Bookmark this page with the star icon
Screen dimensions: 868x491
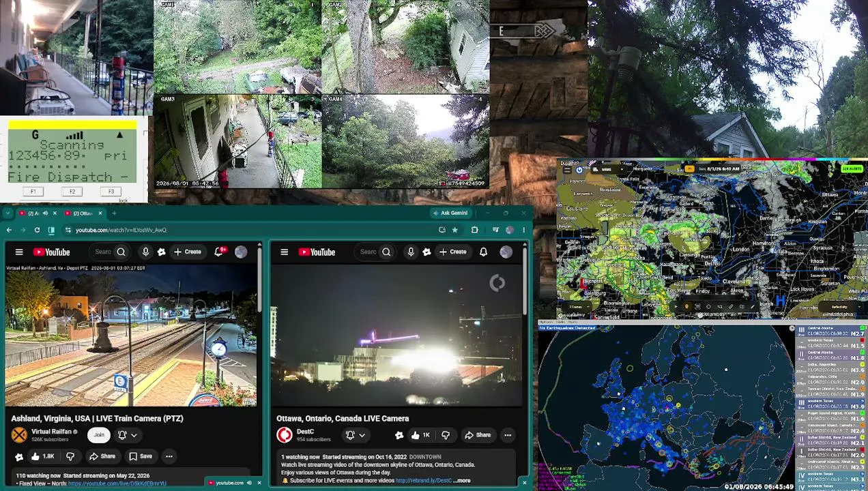455,230
